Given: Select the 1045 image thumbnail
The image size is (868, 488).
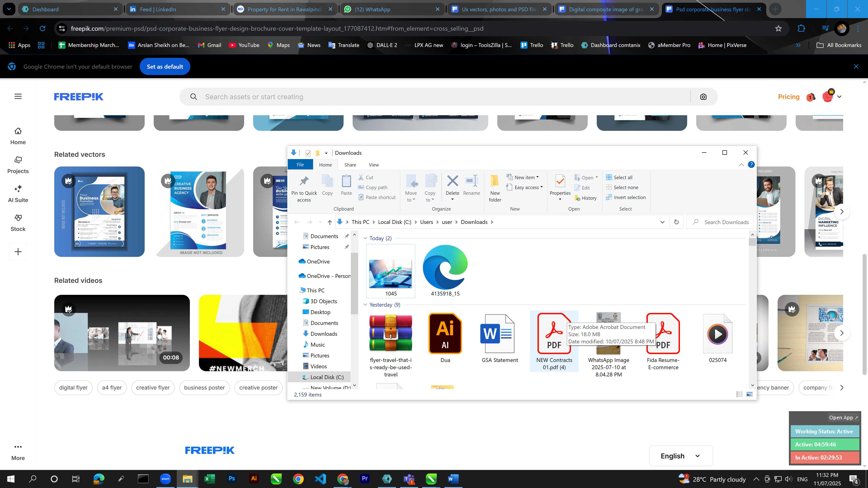Looking at the screenshot, I should [391, 271].
